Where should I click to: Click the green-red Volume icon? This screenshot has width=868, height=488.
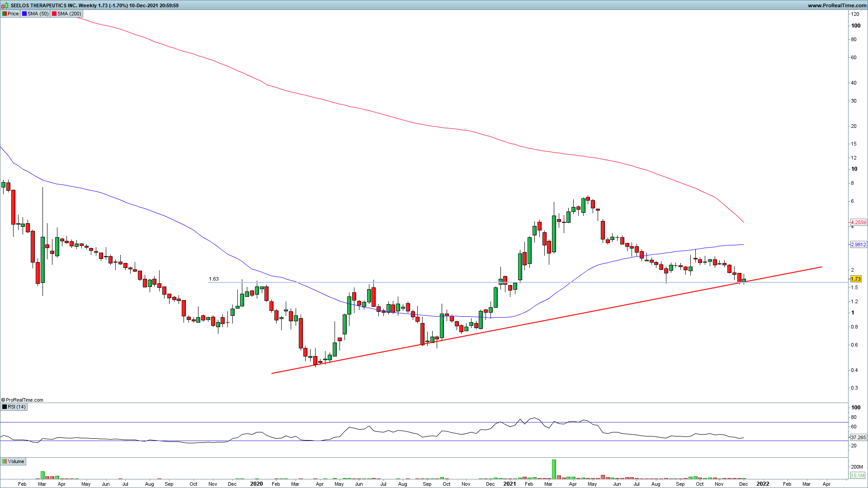click(x=5, y=461)
